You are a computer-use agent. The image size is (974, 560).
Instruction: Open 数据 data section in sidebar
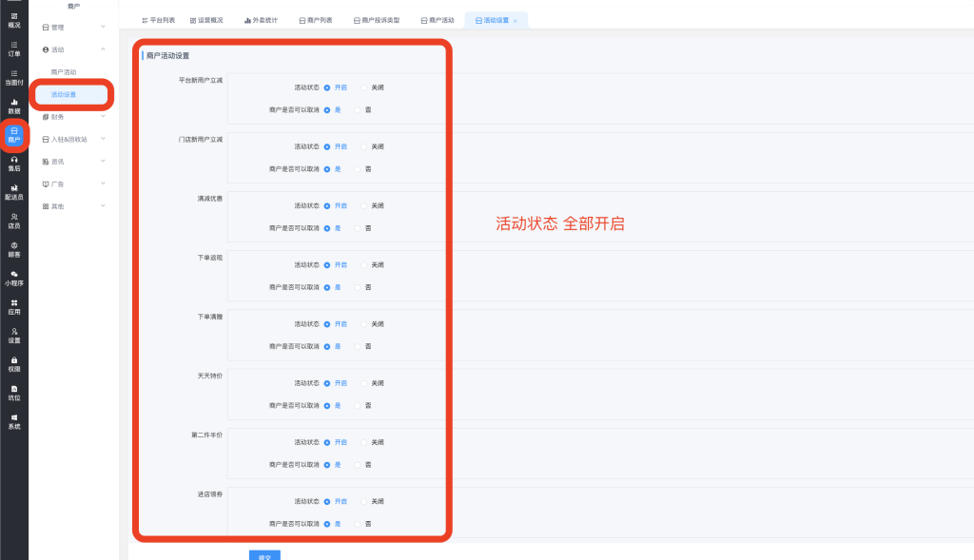13,106
